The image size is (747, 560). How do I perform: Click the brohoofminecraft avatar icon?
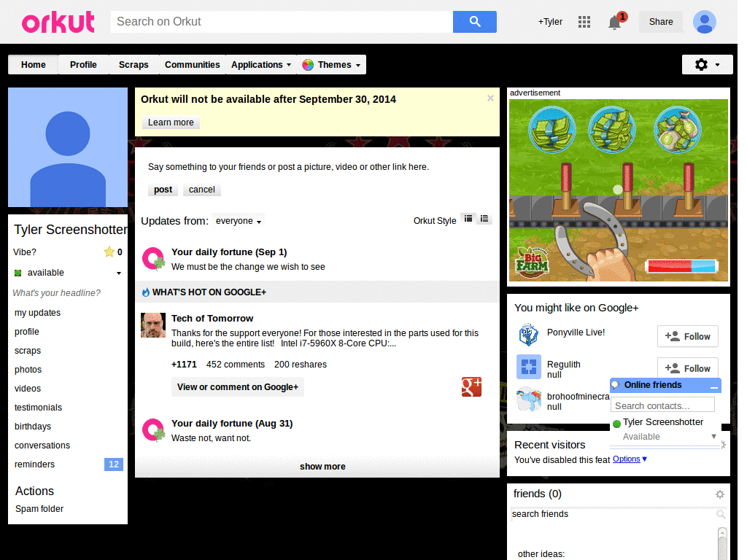coord(529,399)
